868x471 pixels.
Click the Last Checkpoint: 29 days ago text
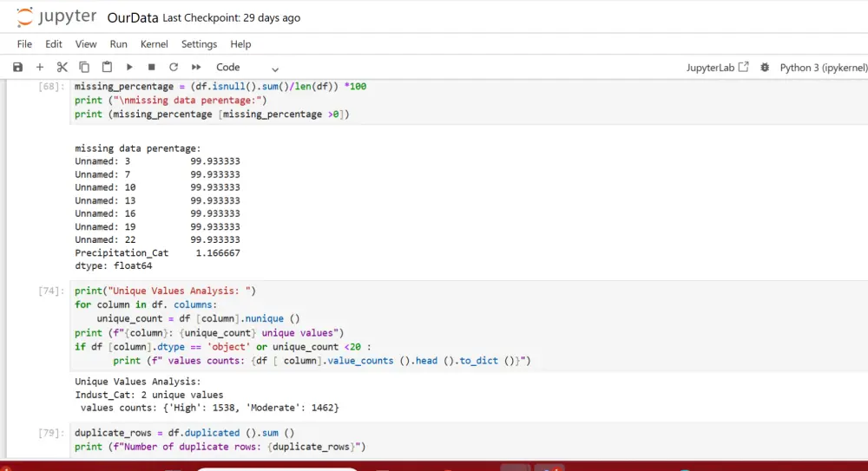point(232,17)
